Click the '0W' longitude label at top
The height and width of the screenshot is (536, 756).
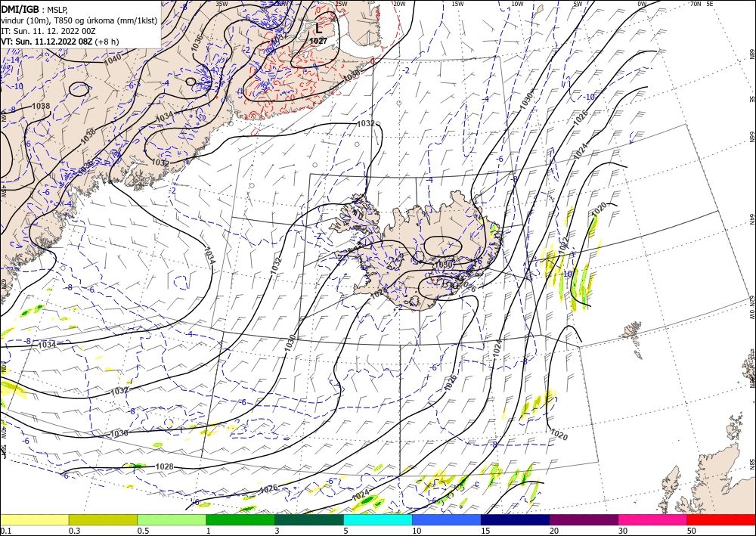coord(642,4)
